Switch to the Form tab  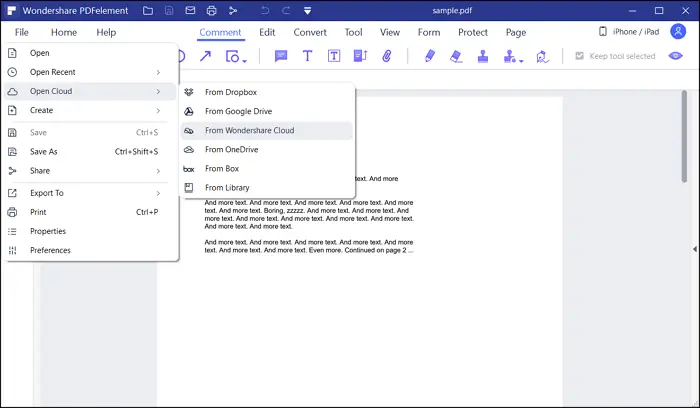(429, 32)
